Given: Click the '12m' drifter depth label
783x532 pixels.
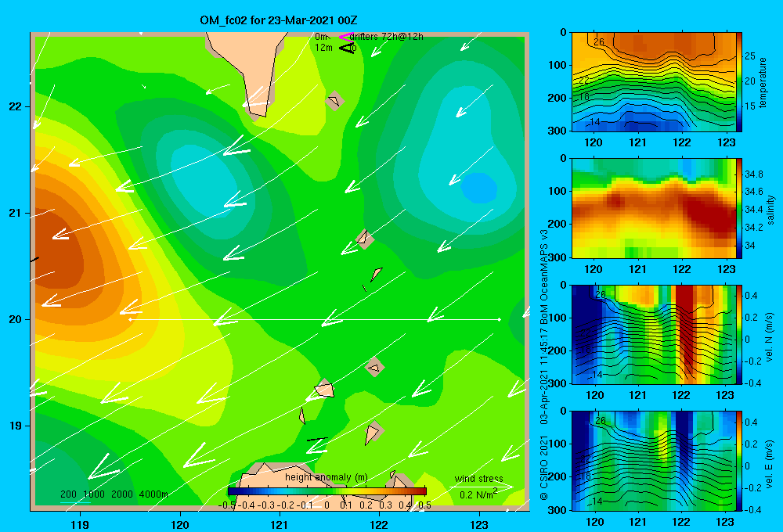Looking at the screenshot, I should 323,48.
